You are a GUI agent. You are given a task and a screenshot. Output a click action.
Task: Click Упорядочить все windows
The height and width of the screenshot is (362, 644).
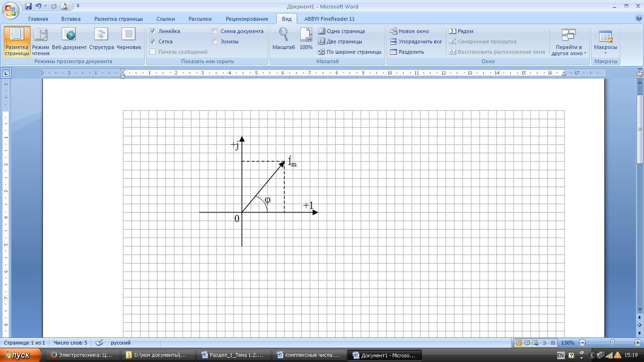[416, 41]
